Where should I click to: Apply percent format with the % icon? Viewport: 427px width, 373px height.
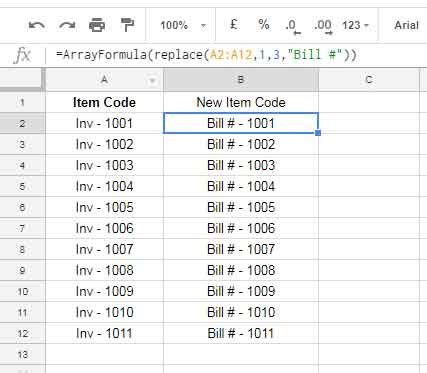tap(264, 25)
